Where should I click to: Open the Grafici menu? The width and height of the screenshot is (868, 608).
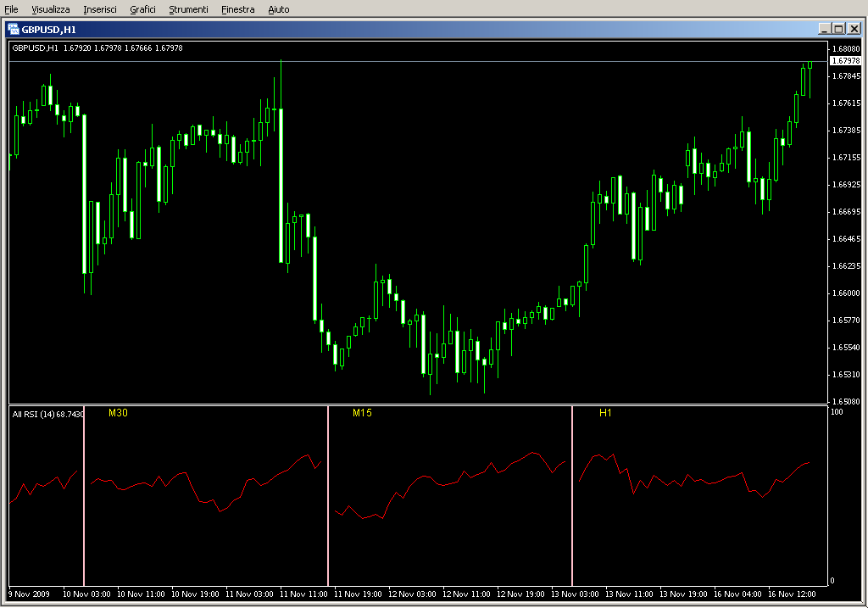pos(142,9)
